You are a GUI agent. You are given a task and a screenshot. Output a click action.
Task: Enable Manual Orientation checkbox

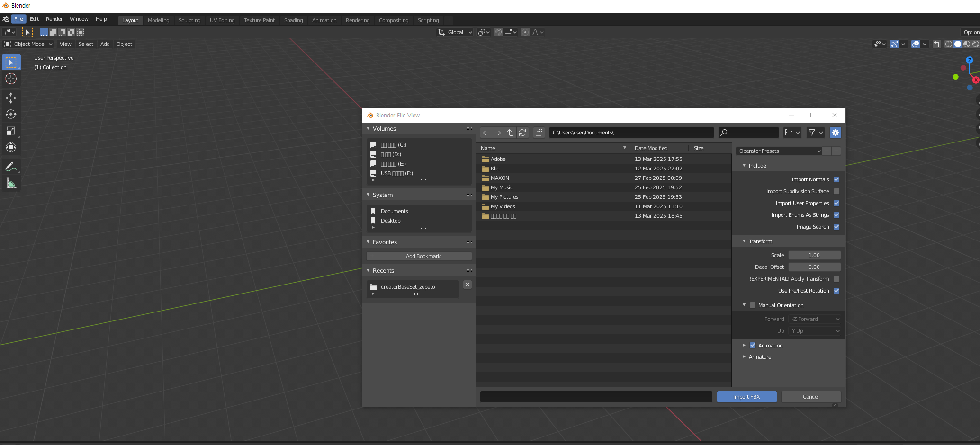753,305
